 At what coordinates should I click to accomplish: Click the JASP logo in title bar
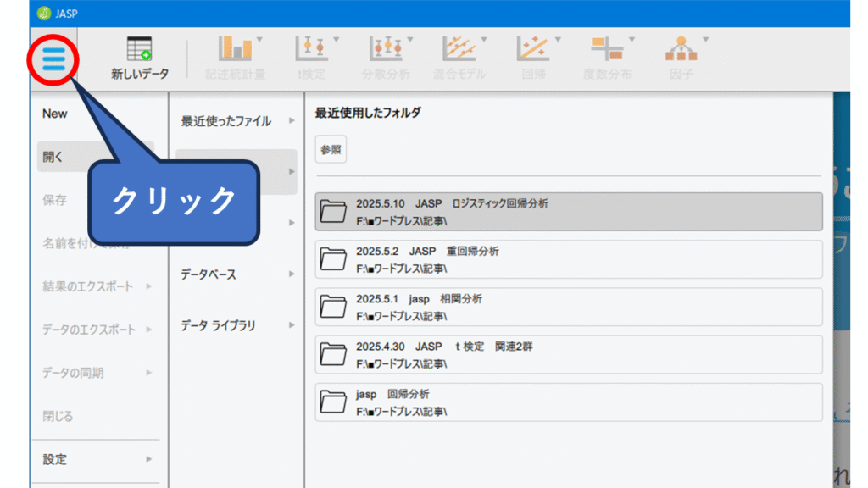pos(44,14)
